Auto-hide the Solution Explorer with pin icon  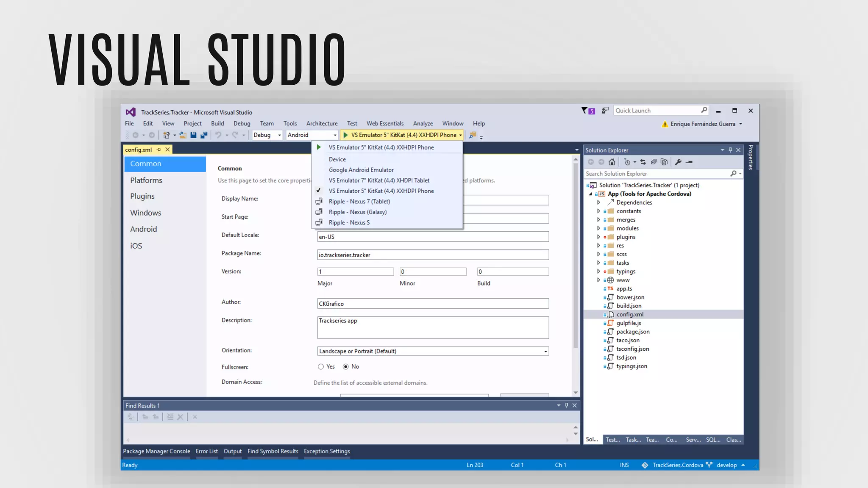(730, 150)
